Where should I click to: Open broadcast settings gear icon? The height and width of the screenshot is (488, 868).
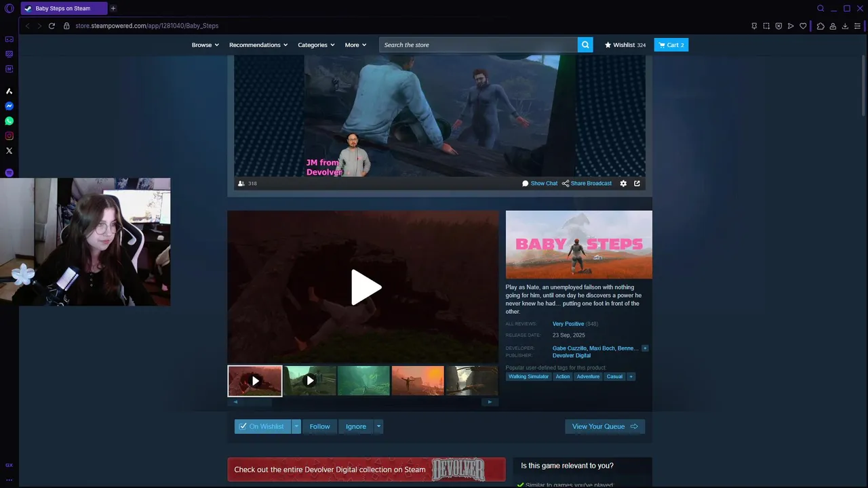(x=623, y=183)
